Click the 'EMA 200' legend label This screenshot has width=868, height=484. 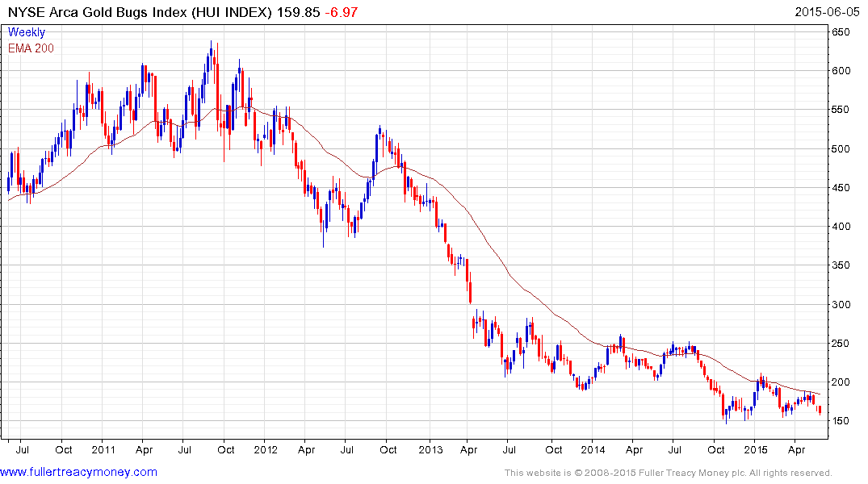(x=31, y=48)
